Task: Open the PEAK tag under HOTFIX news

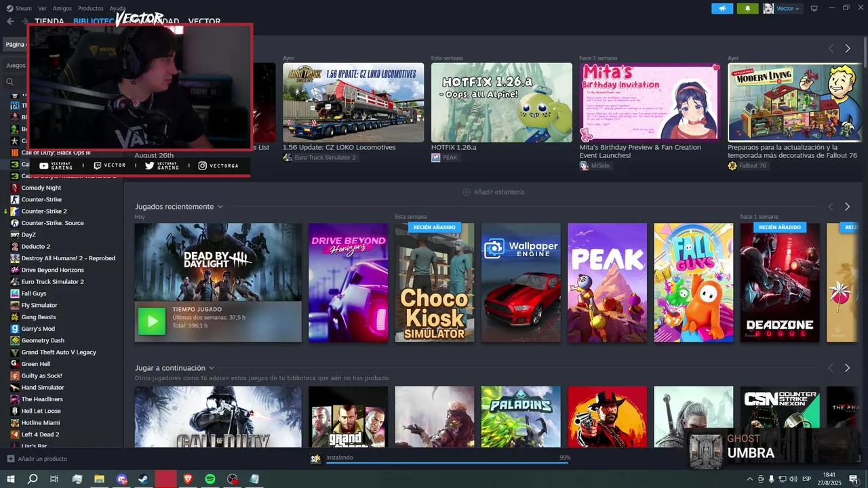Action: [445, 157]
